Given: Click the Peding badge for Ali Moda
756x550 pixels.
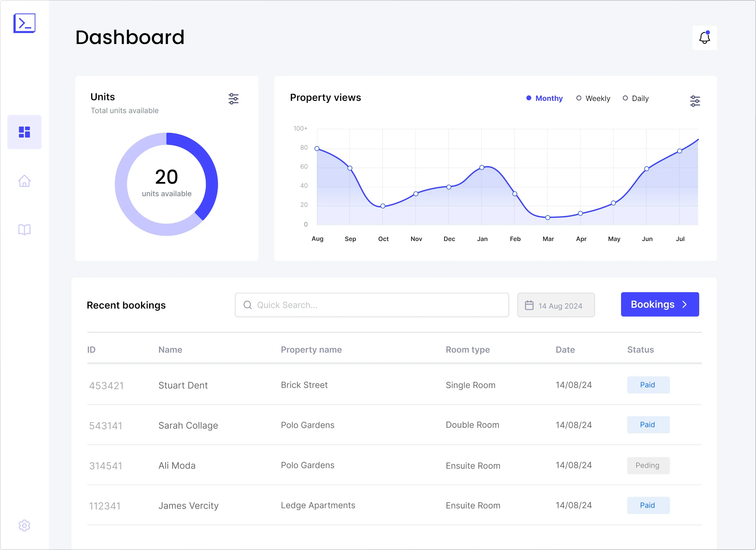Looking at the screenshot, I should [648, 465].
